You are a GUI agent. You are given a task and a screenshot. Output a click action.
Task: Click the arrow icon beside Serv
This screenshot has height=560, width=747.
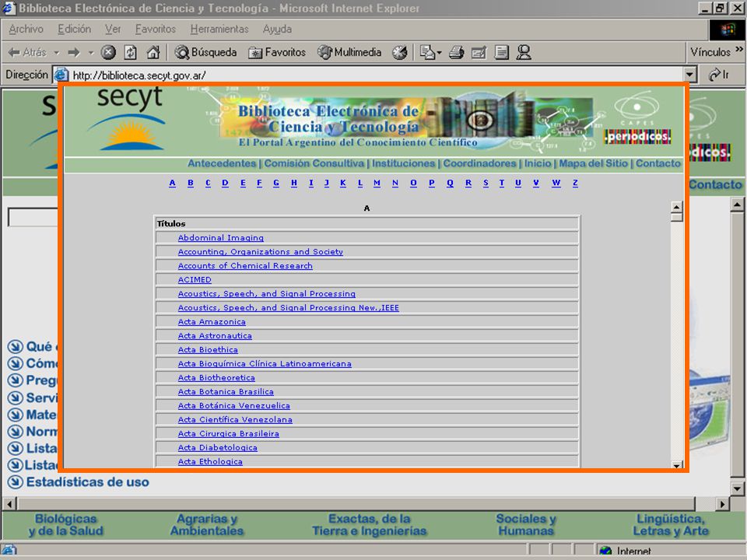pyautogui.click(x=16, y=397)
